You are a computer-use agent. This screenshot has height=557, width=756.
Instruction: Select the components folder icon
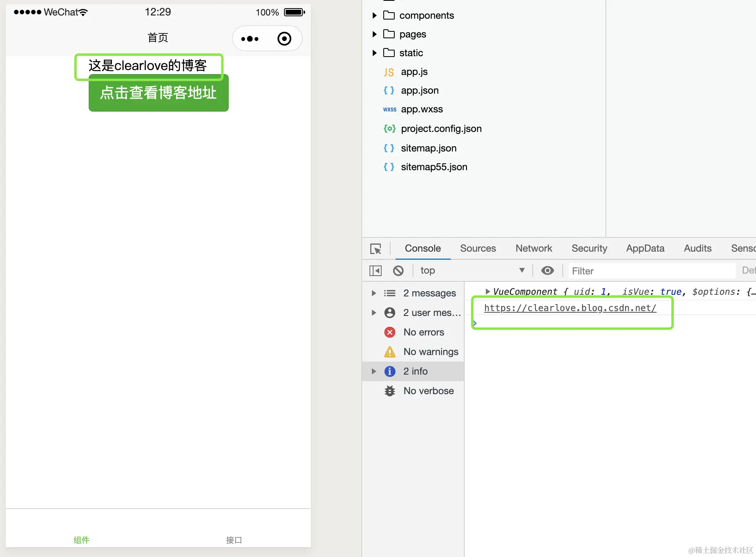tap(389, 15)
